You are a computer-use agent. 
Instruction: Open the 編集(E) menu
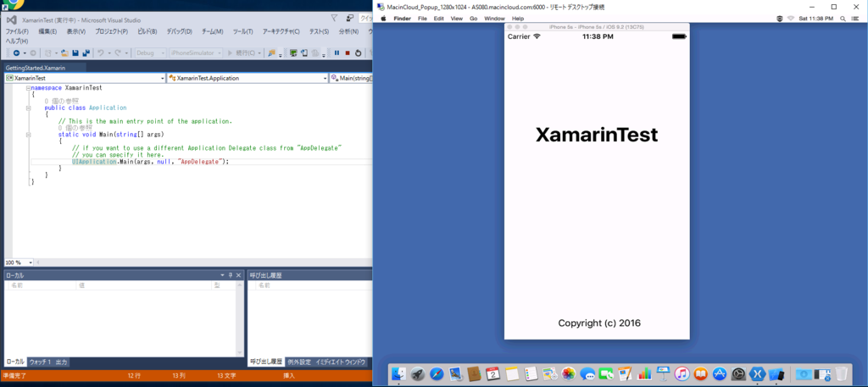point(47,31)
